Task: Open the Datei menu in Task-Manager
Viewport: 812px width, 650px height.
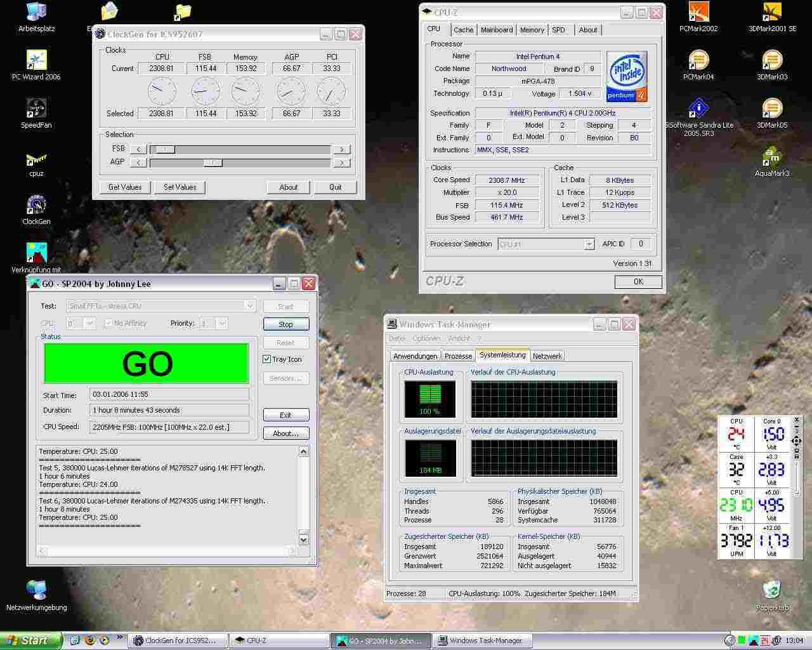Action: coord(397,338)
